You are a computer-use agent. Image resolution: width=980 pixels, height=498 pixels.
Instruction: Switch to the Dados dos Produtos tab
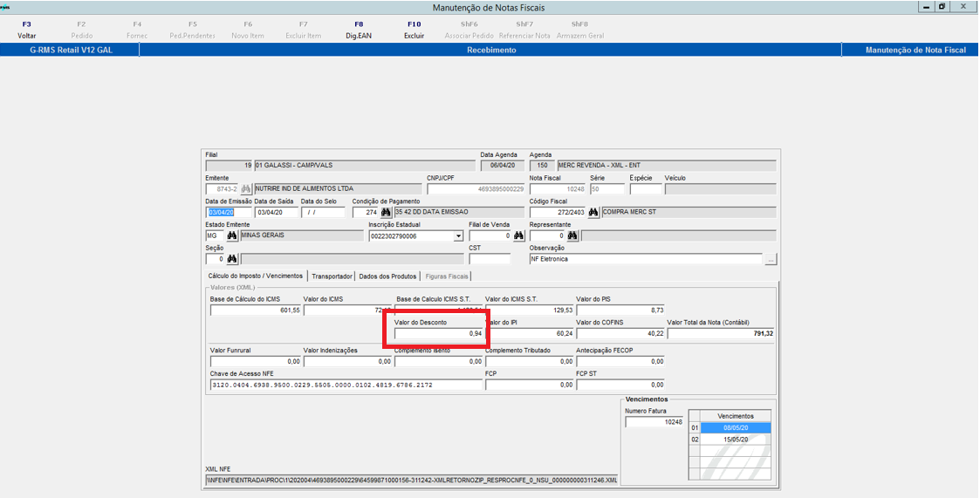pos(387,276)
